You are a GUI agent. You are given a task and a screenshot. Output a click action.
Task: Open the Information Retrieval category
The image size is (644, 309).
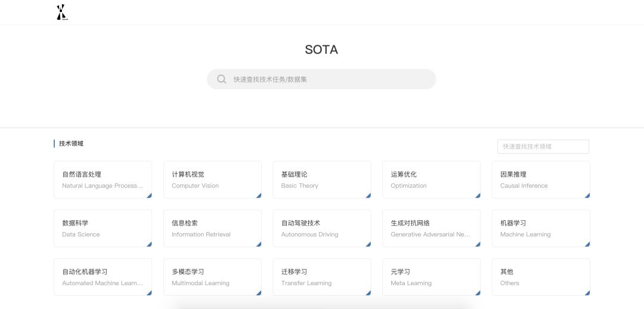pyautogui.click(x=212, y=228)
